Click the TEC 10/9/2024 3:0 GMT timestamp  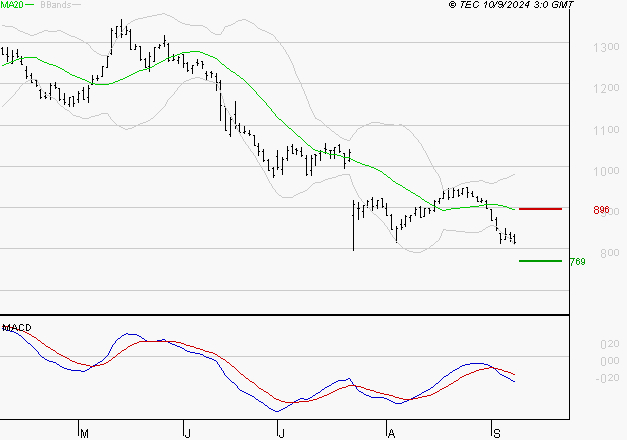point(511,5)
